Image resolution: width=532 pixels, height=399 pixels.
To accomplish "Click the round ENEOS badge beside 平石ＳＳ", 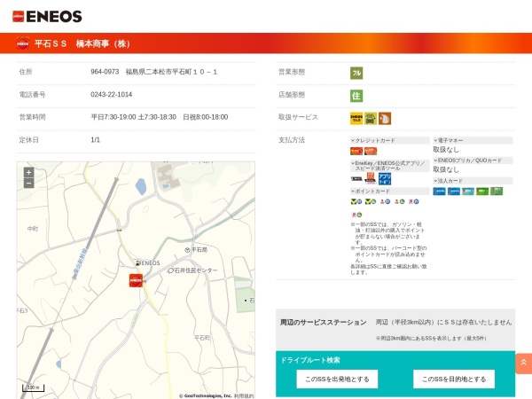I will [x=23, y=43].
